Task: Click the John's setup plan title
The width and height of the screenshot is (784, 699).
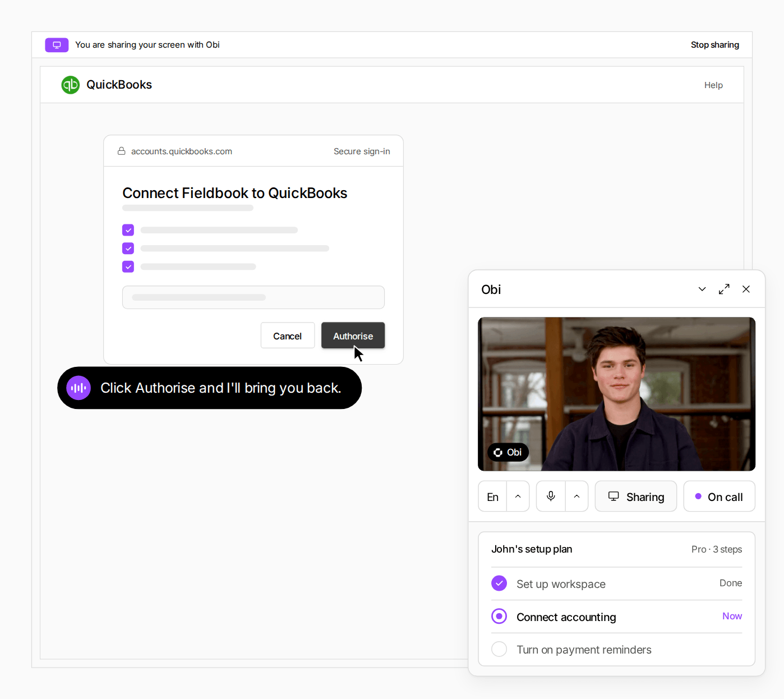Action: pyautogui.click(x=532, y=549)
